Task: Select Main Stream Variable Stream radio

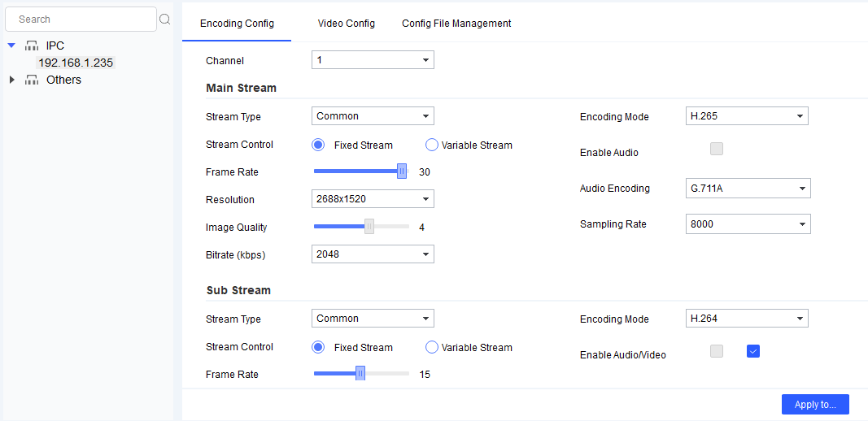Action: pos(432,145)
